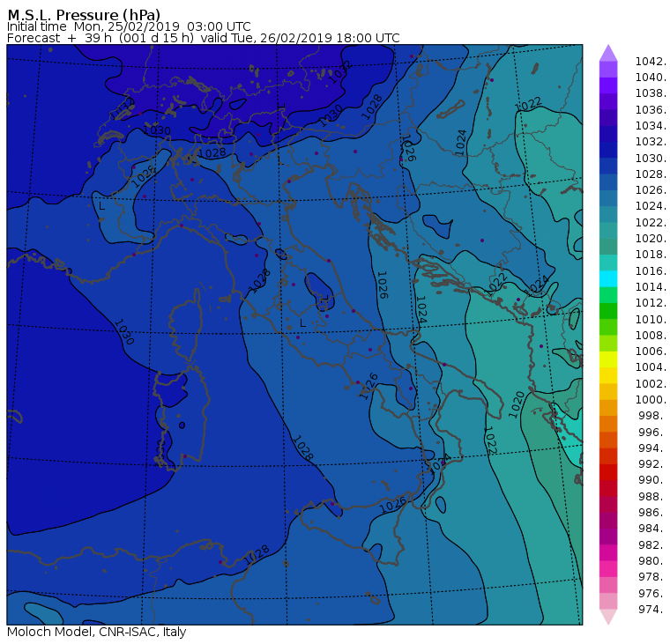
Task: Click the yellow swatch between 1004 and 1006
Action: [x=608, y=359]
